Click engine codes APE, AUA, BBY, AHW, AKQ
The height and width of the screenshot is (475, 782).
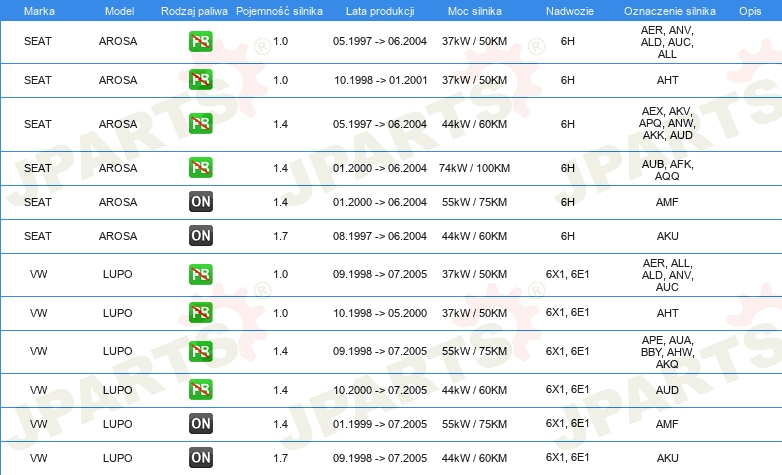coord(667,352)
